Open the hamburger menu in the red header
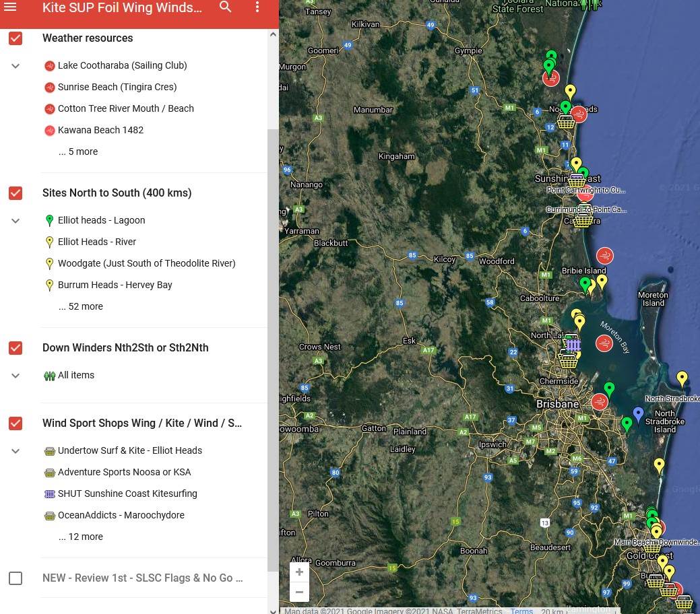The image size is (700, 614). (x=10, y=7)
